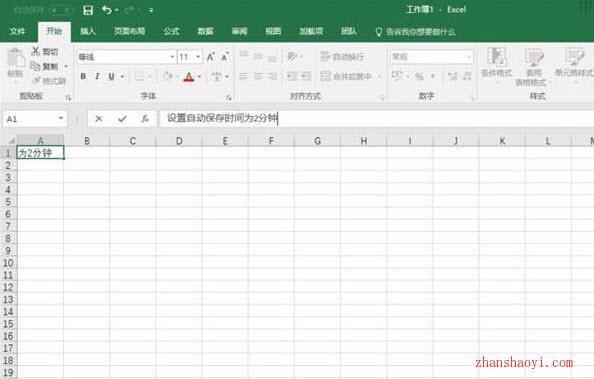
Task: Switch to the 数据 (Data) tab
Action: [205, 31]
